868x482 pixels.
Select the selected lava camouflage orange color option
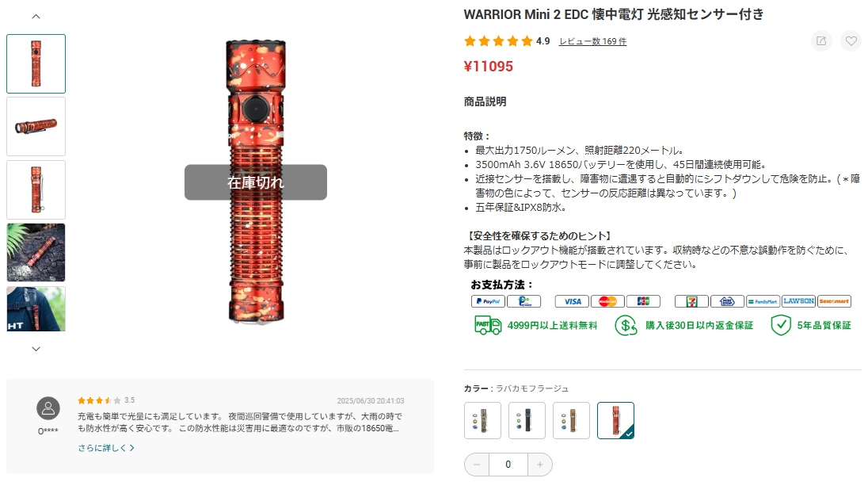pos(615,420)
